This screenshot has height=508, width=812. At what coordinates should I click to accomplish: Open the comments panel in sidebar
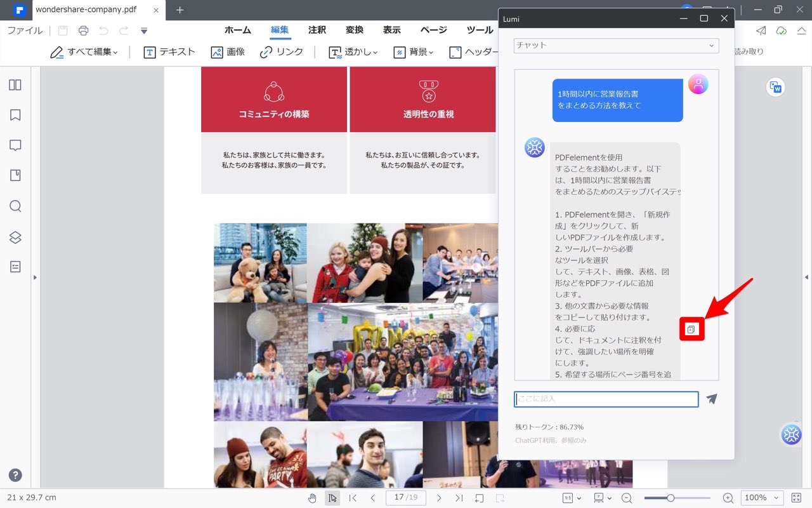[x=15, y=145]
